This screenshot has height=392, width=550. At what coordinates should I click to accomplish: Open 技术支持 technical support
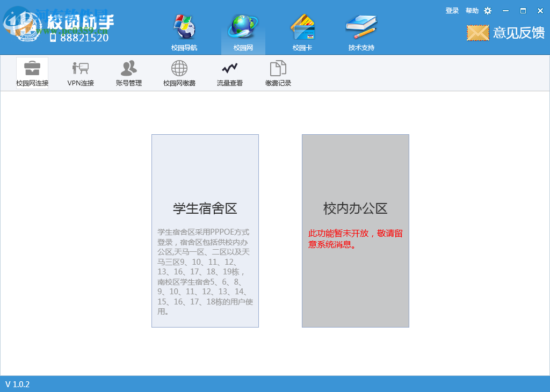click(360, 31)
